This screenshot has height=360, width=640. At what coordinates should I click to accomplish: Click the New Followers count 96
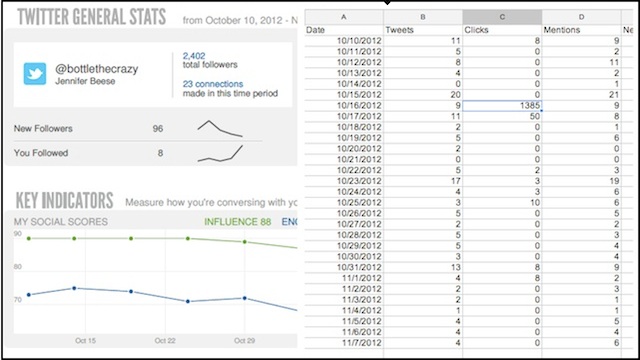point(158,129)
